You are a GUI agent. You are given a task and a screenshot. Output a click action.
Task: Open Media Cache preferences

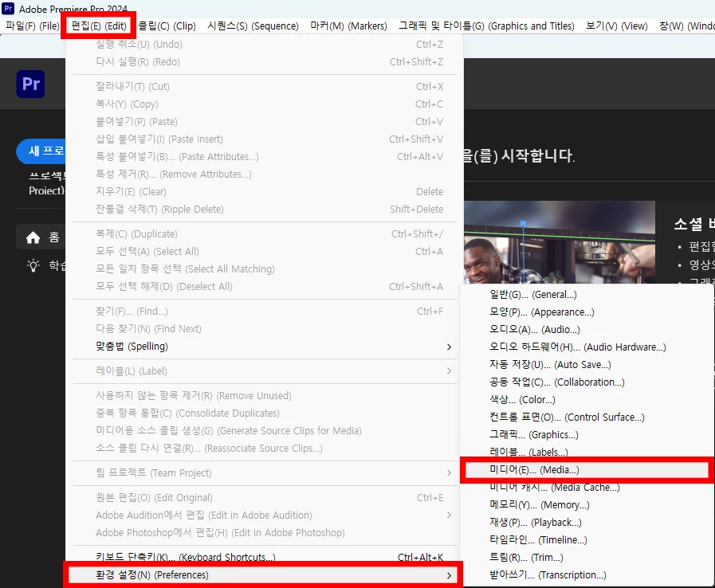[x=586, y=488]
